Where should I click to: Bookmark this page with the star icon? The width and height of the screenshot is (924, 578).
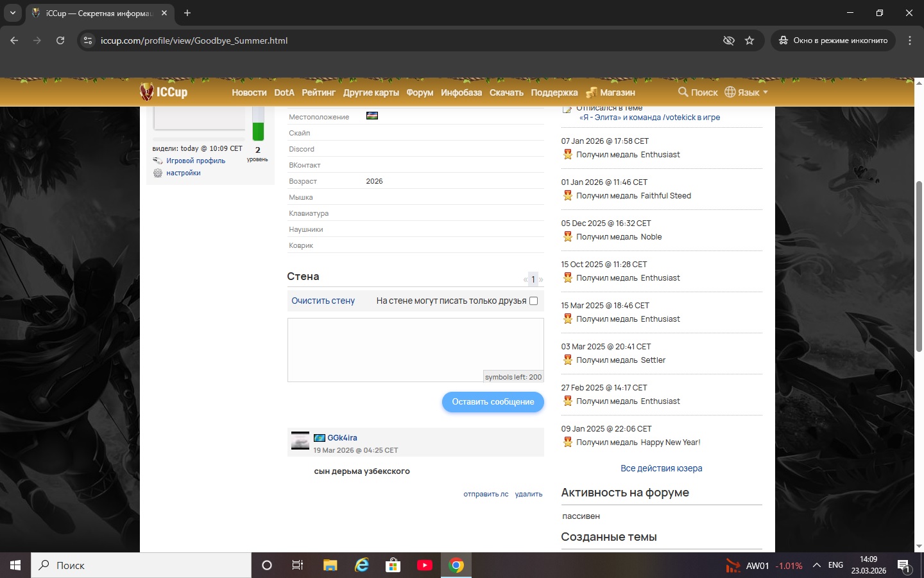click(749, 40)
